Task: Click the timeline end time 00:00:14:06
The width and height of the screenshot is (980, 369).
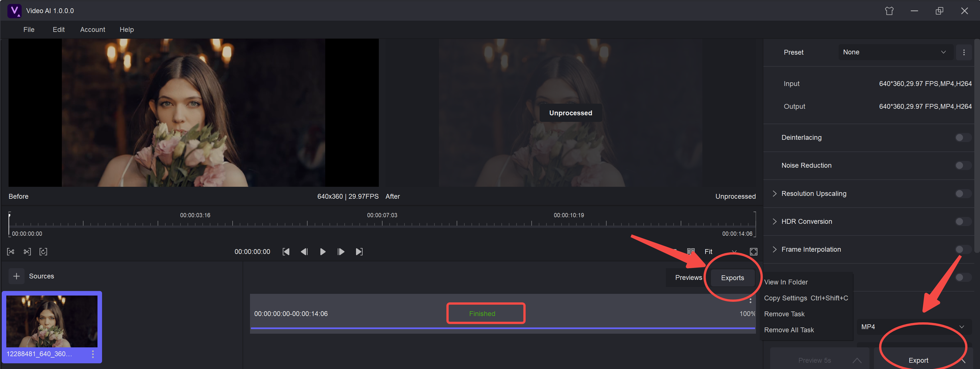Action: [x=737, y=234]
